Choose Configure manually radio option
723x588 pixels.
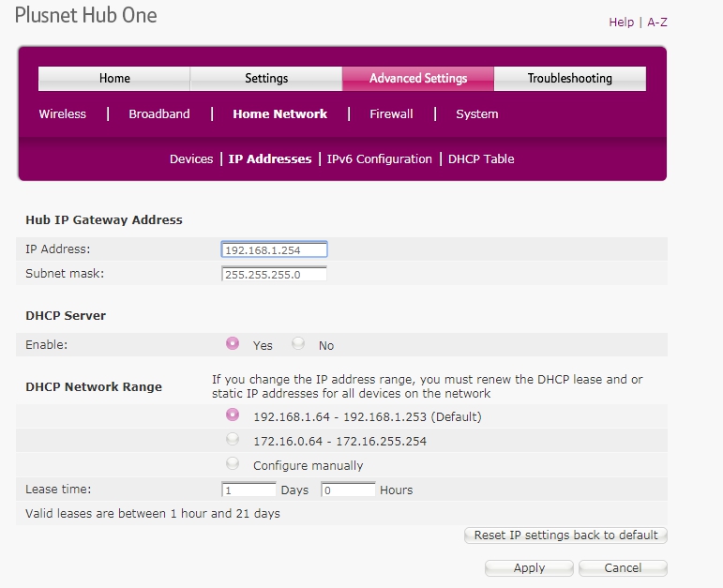coord(233,464)
